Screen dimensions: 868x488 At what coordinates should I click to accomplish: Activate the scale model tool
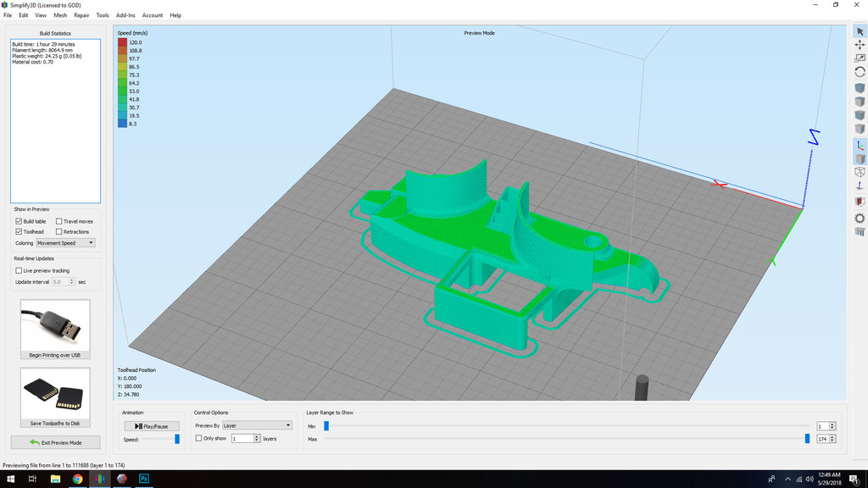[x=860, y=58]
